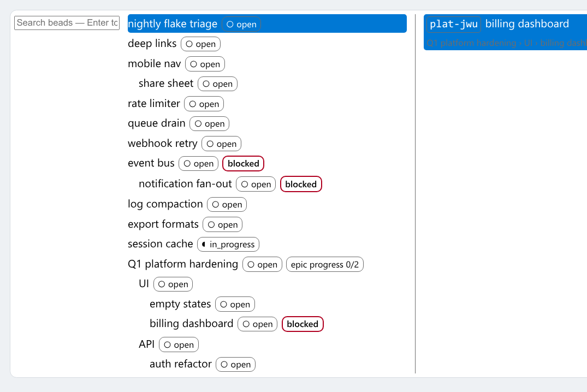Open the share sheet child bead
The height and width of the screenshot is (392, 587).
point(166,83)
